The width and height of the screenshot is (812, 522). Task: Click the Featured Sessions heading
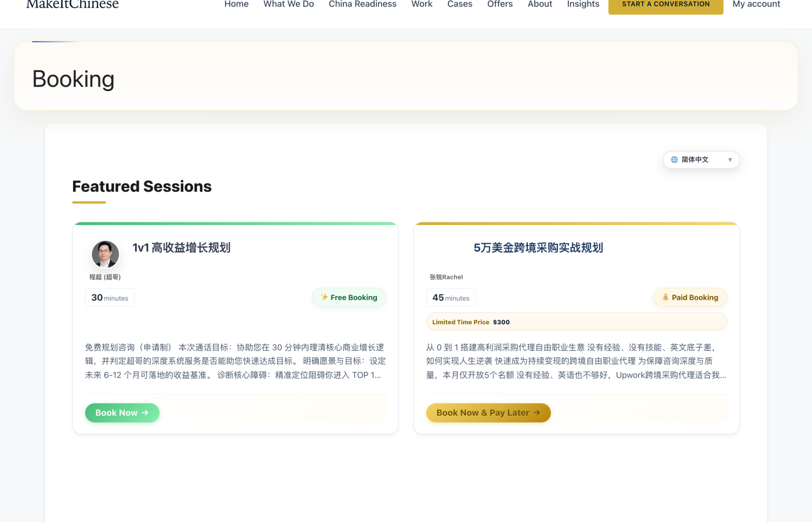(x=142, y=186)
